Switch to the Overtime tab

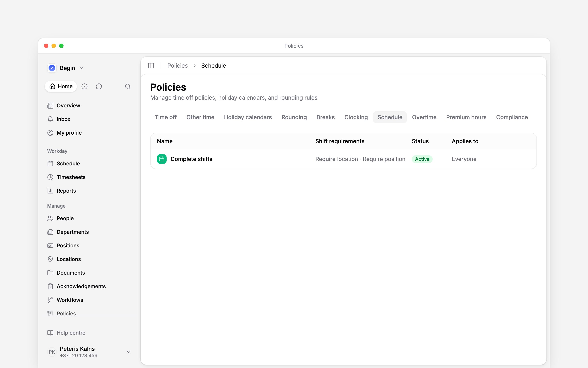point(424,117)
